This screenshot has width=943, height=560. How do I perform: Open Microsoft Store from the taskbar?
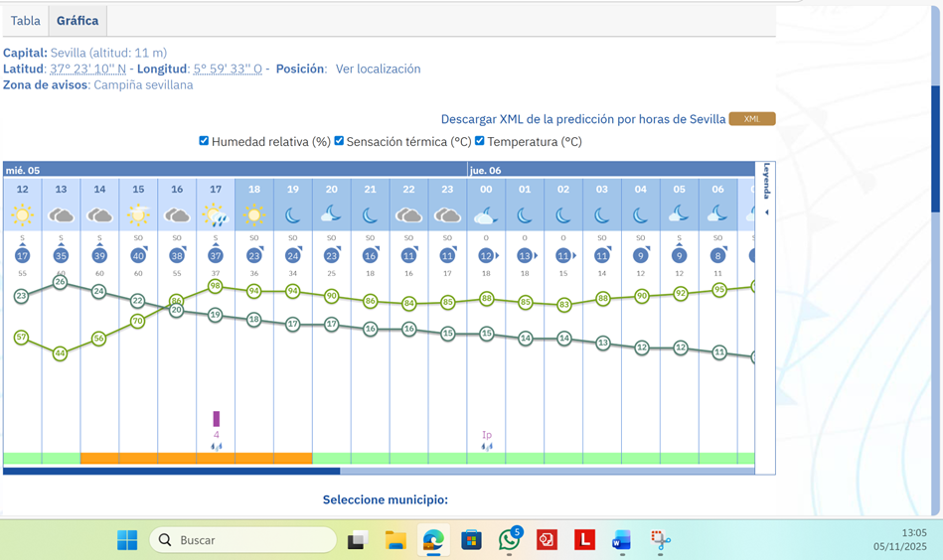coord(471,539)
